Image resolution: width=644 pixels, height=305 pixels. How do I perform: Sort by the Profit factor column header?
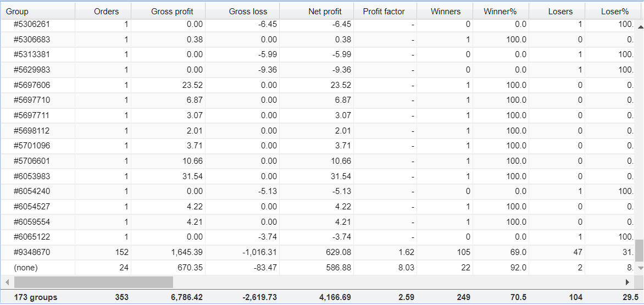click(385, 11)
